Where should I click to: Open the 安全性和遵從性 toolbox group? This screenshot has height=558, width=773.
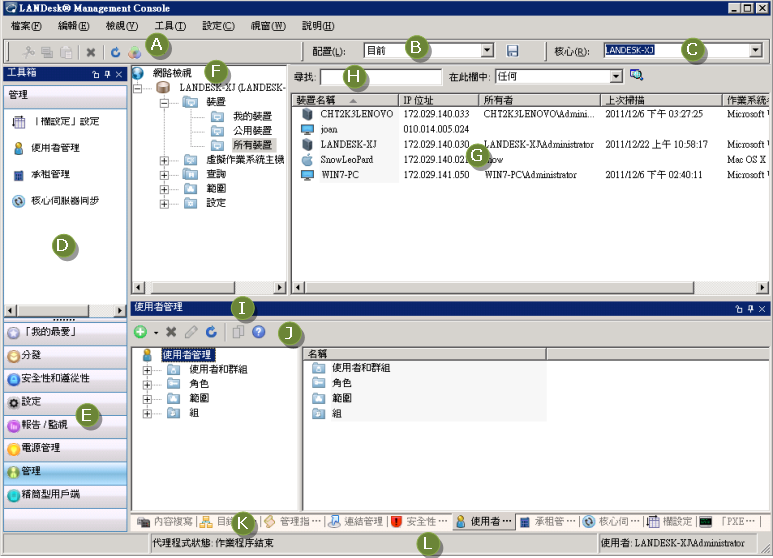click(65, 379)
